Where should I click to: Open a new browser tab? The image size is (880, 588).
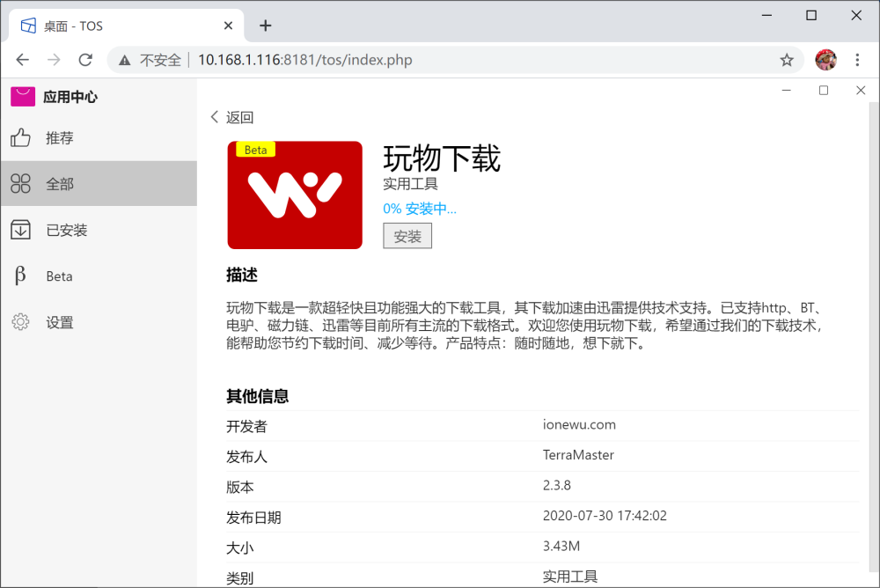pyautogui.click(x=266, y=26)
